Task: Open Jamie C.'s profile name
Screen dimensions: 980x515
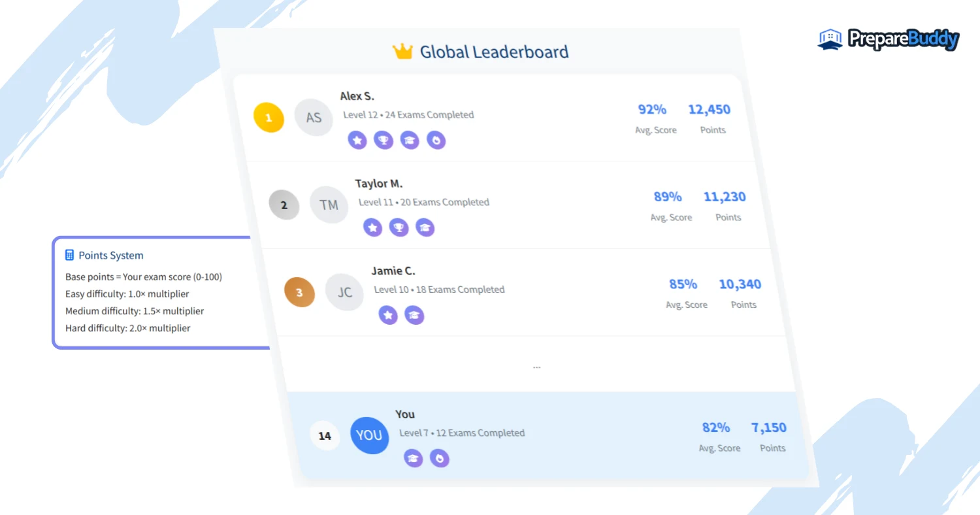Action: tap(393, 271)
